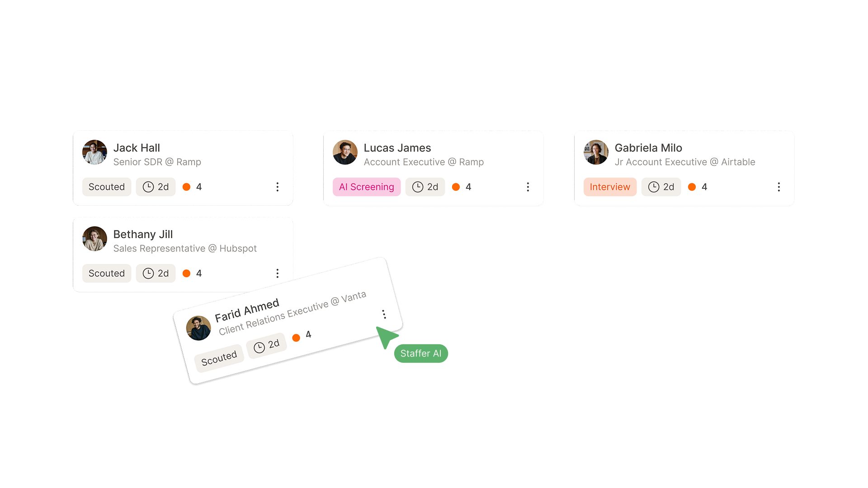Click the green Staffer AI label
The width and height of the screenshot is (868, 488).
[421, 353]
